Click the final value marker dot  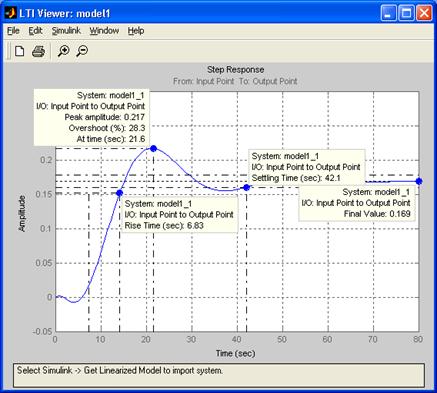pos(419,181)
